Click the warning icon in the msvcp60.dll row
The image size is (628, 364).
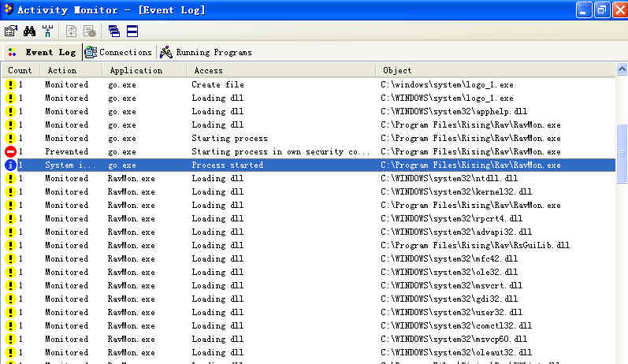10,339
